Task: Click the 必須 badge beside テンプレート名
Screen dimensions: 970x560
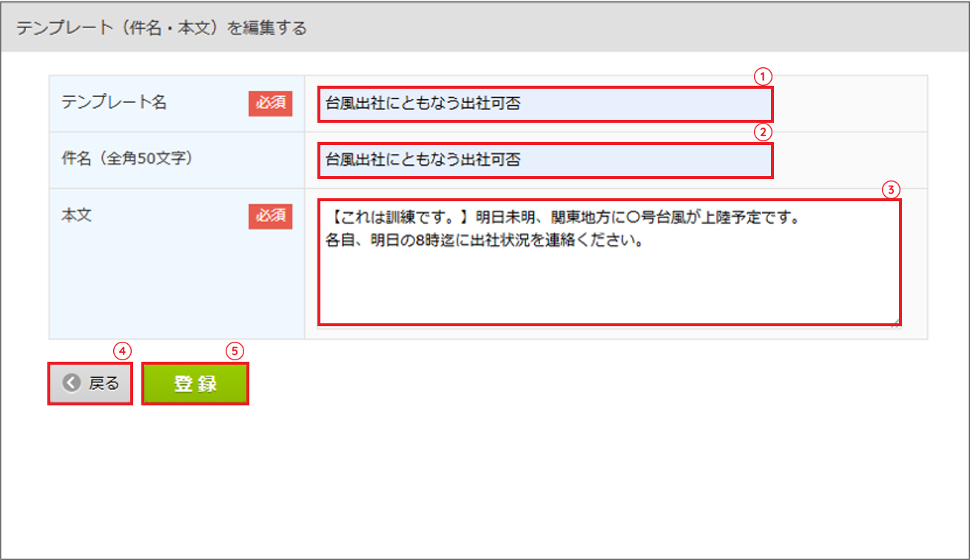Action: [x=270, y=104]
